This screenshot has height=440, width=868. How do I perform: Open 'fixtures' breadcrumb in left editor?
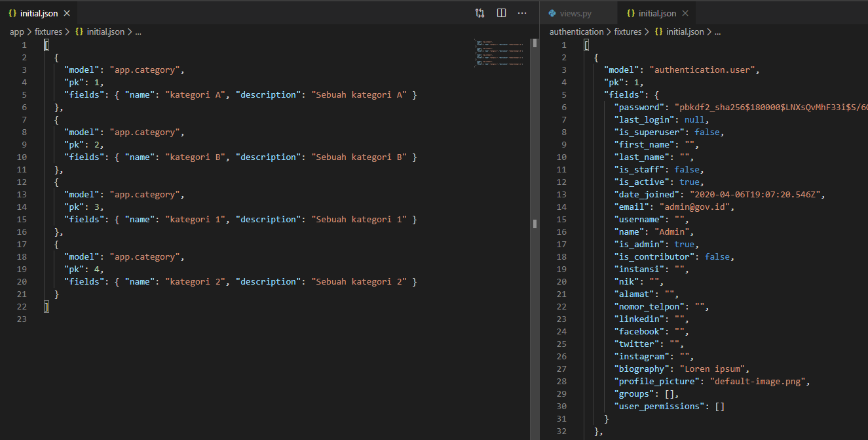(48, 31)
